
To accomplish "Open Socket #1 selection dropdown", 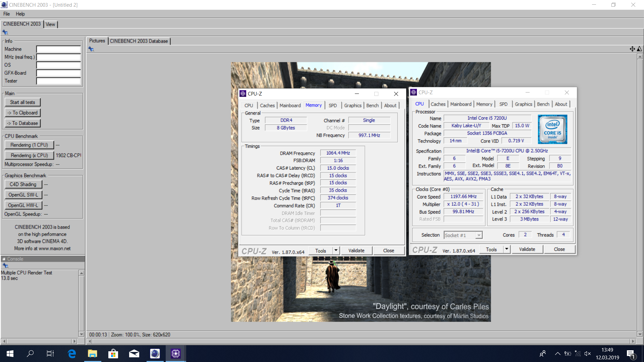I will (x=479, y=235).
